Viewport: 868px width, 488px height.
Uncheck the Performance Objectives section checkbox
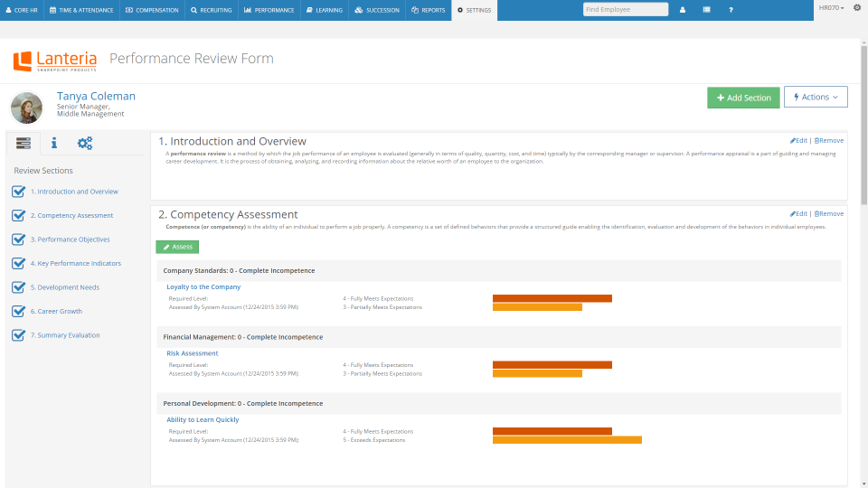pos(18,239)
